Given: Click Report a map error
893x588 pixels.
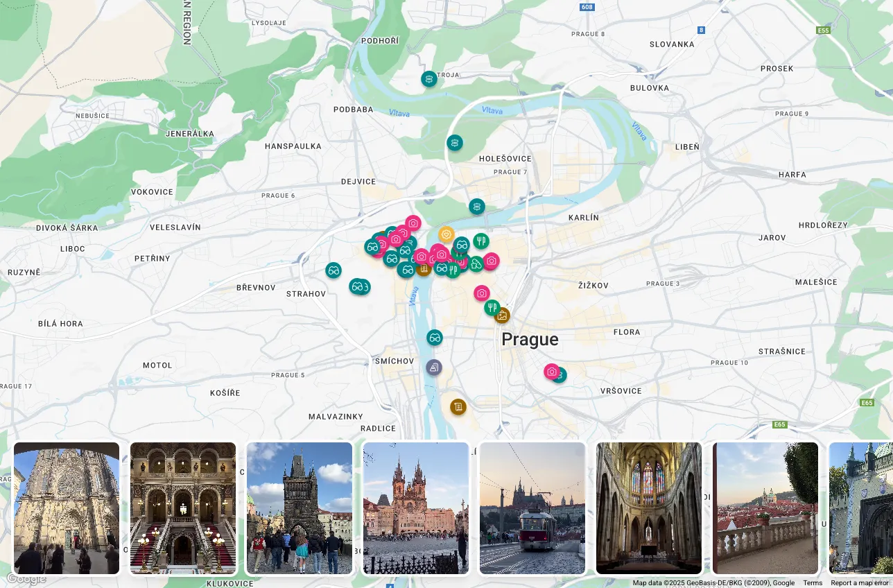Looking at the screenshot, I should pos(860,583).
